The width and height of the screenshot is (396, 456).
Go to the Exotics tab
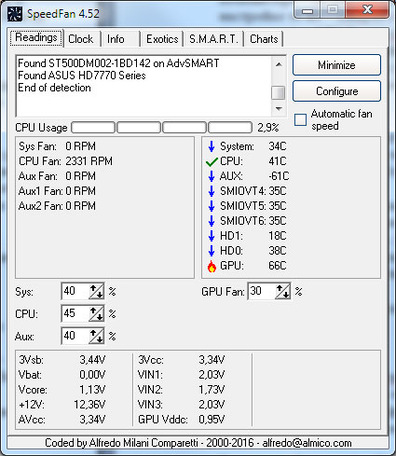162,39
